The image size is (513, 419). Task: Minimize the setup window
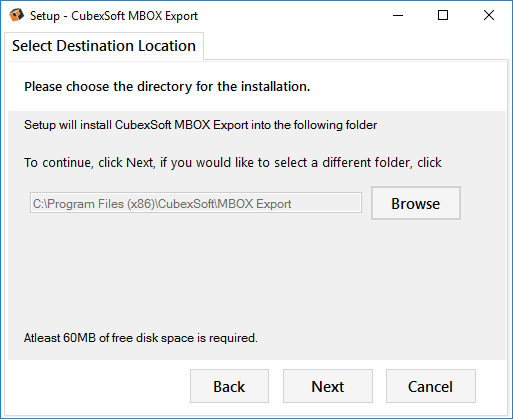(x=398, y=15)
